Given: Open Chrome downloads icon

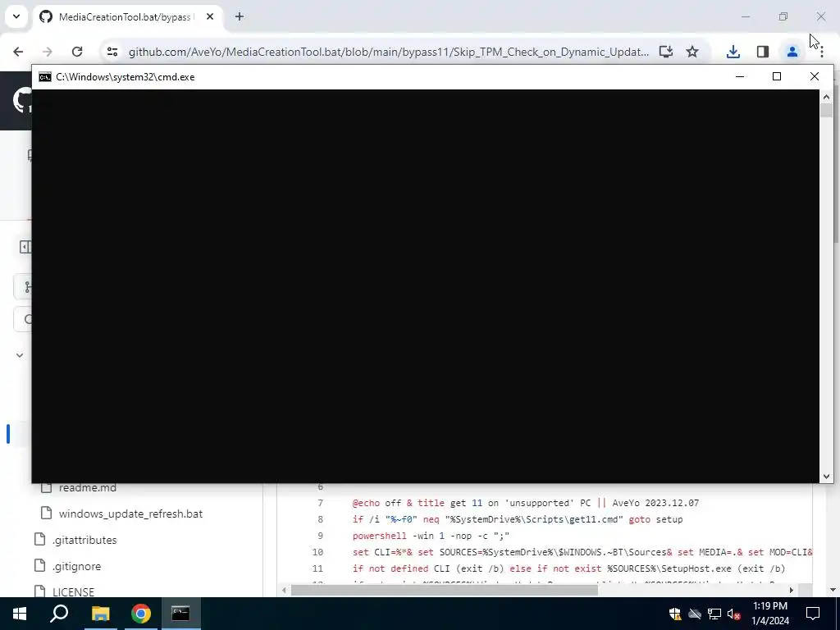Looking at the screenshot, I should pyautogui.click(x=733, y=52).
